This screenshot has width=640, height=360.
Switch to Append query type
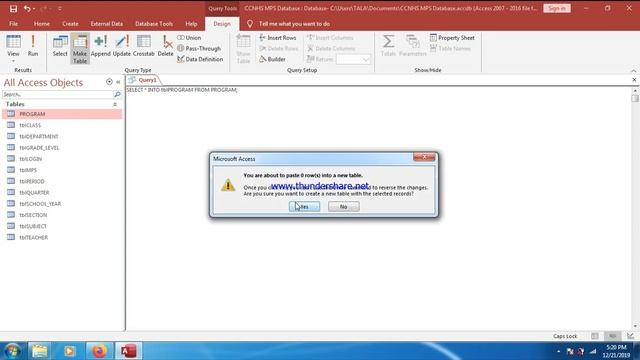(x=100, y=46)
